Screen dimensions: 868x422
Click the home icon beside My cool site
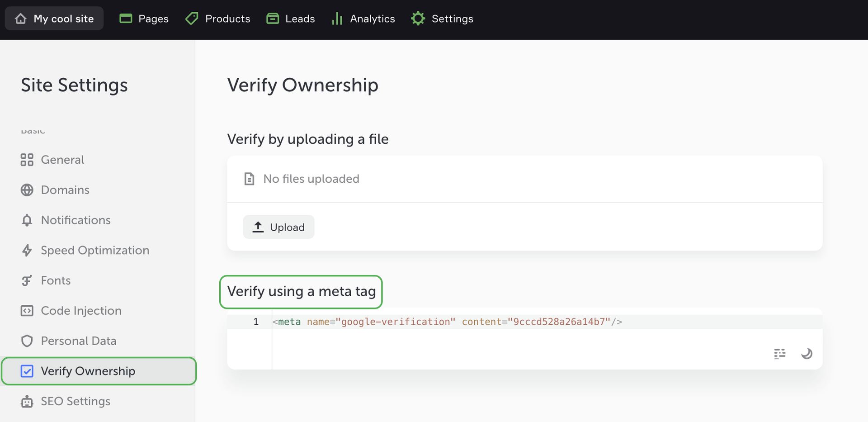(21, 19)
